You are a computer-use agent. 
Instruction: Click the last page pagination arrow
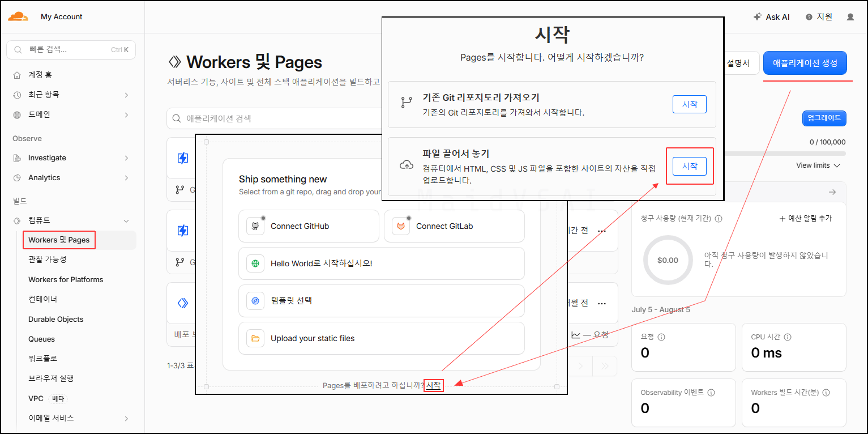[605, 366]
